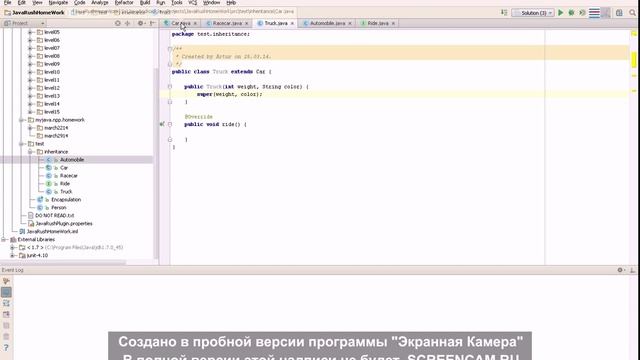640x360 pixels.
Task: Click the fourth Event Log sidebar icon
Action: pos(6,314)
